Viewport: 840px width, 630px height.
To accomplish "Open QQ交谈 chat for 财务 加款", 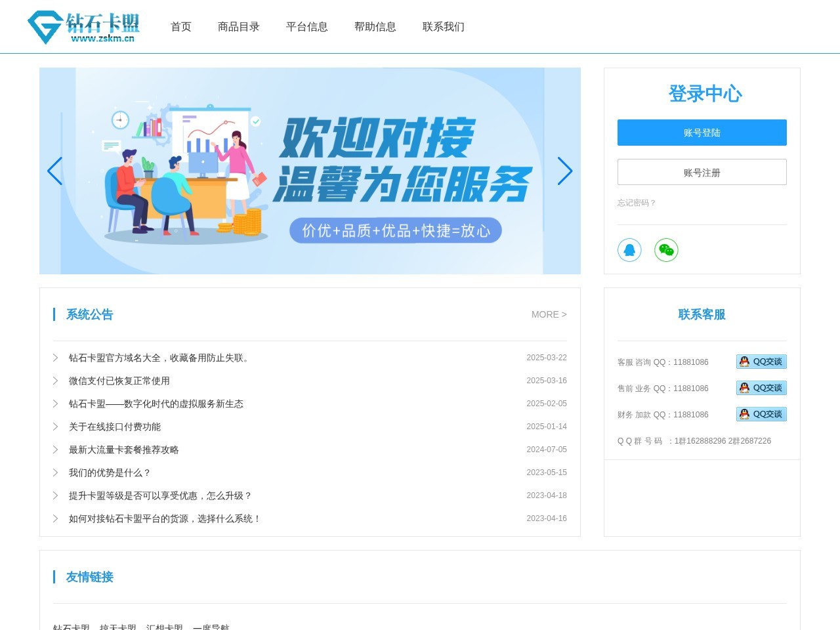I will (761, 414).
